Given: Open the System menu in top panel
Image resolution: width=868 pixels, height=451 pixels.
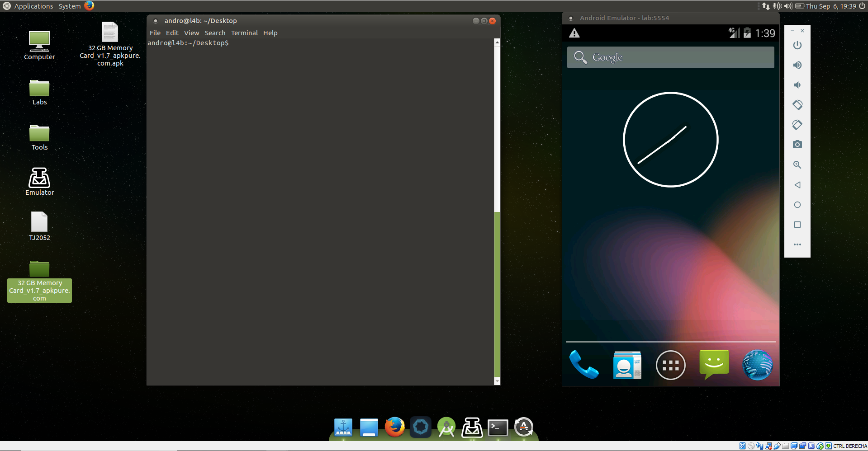Looking at the screenshot, I should (x=70, y=6).
